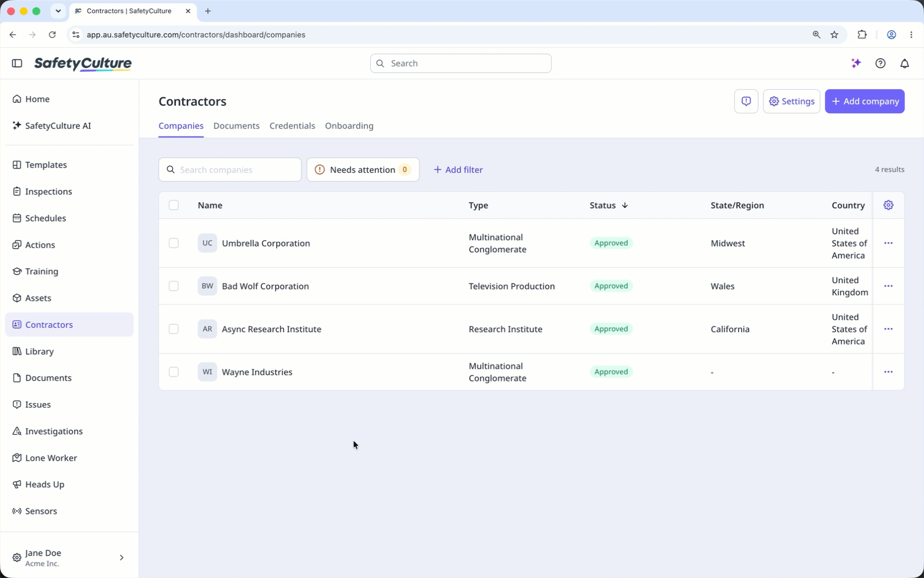Open Inspections in sidebar
The height and width of the screenshot is (578, 924).
tap(69, 192)
